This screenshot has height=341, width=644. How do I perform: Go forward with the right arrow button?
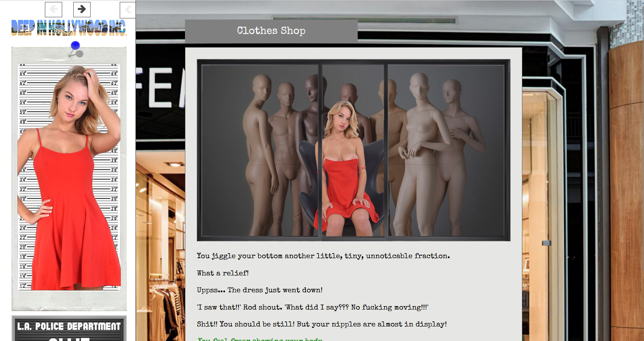click(82, 9)
